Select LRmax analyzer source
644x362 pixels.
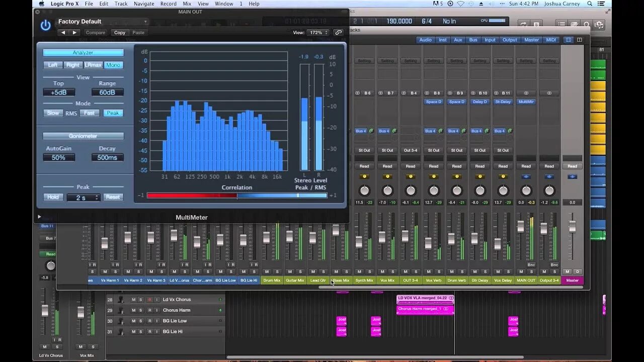(x=93, y=65)
